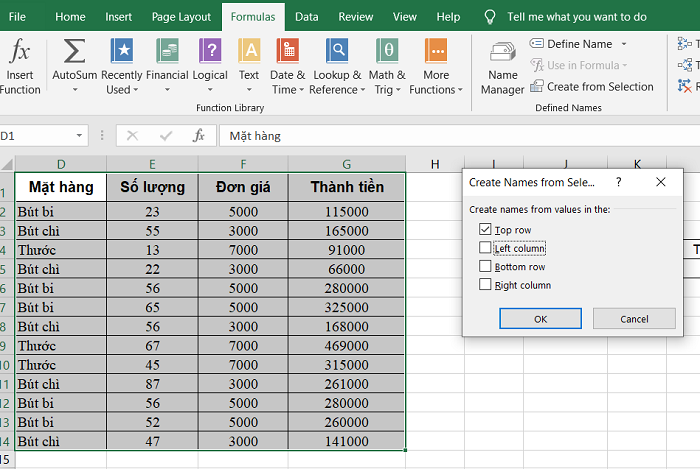The height and width of the screenshot is (469, 700).
Task: Tick the Right column checkbox
Action: 485,284
